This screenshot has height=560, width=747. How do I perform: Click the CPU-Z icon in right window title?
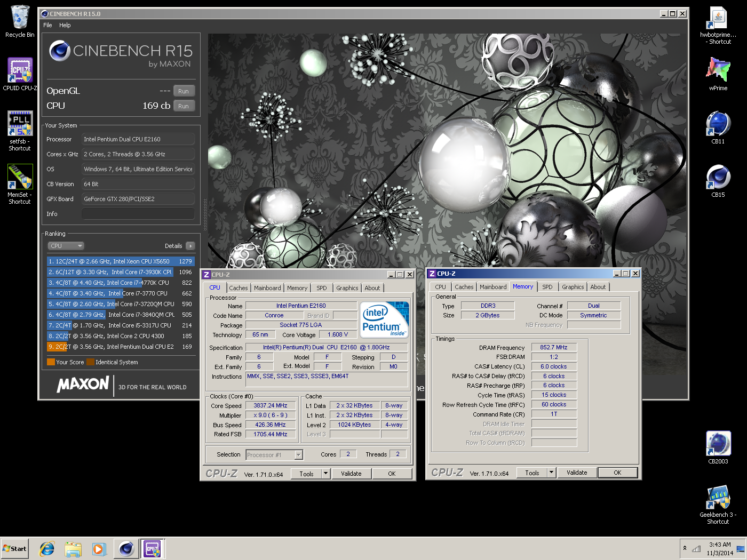[432, 274]
